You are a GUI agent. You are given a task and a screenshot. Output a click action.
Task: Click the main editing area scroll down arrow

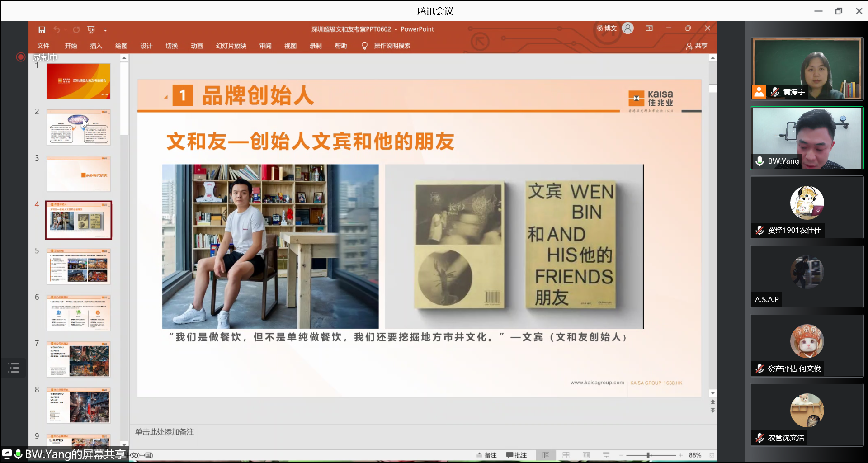pyautogui.click(x=713, y=393)
